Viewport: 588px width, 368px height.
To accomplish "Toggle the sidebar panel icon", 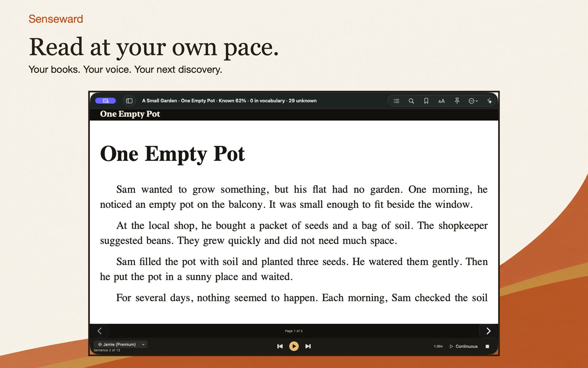I will (x=129, y=101).
